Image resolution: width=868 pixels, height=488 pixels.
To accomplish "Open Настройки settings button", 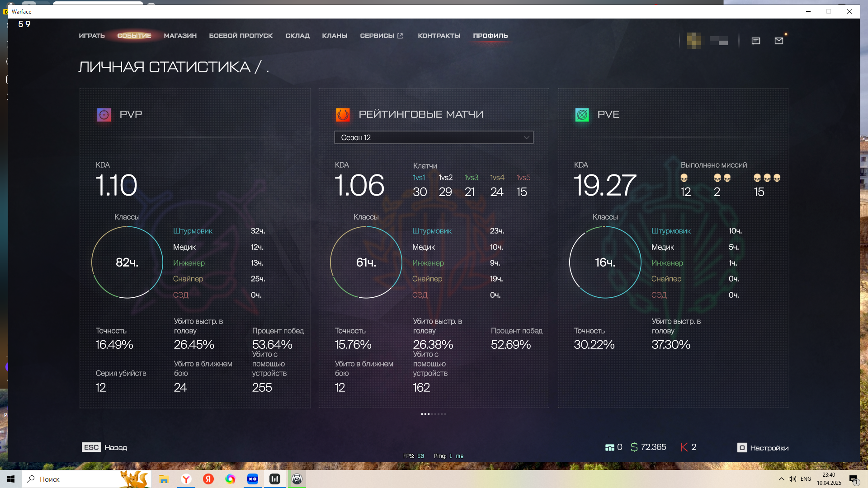I will tap(763, 448).
